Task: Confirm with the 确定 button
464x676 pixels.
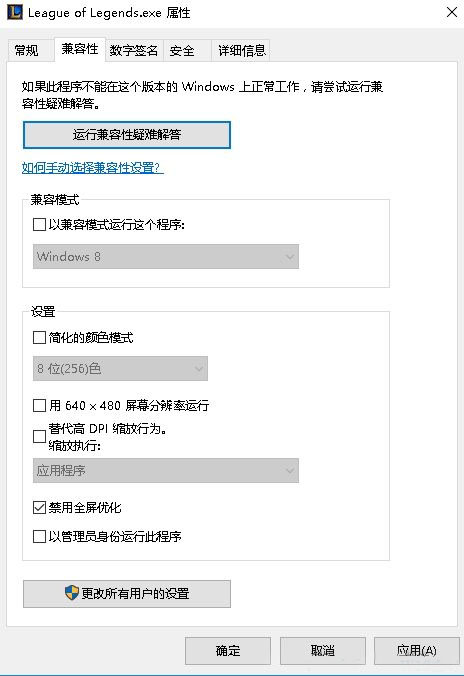Action: pyautogui.click(x=228, y=651)
